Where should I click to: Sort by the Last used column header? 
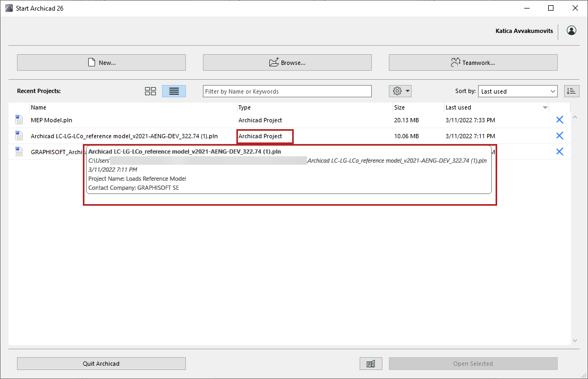coord(458,107)
